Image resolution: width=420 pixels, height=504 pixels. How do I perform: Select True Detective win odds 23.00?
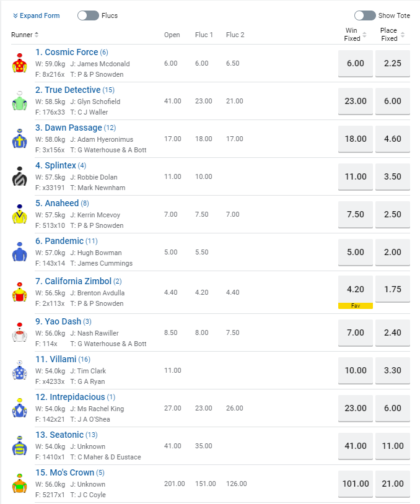(356, 101)
